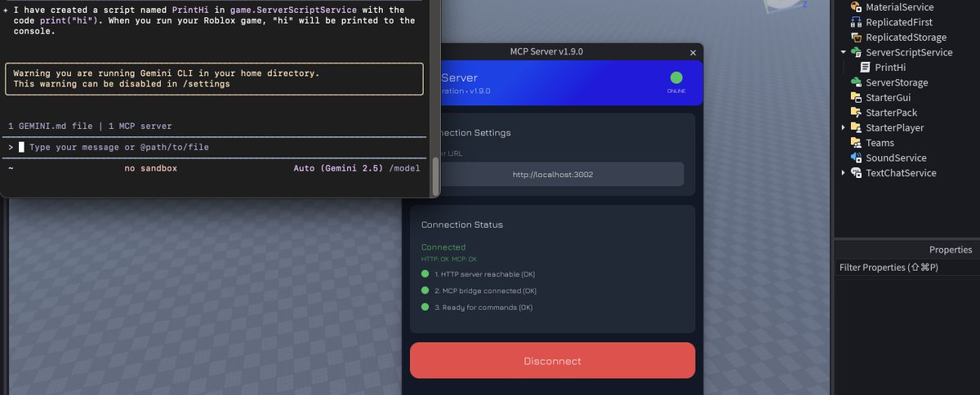Click the home directory warning box in terminal
The image size is (980, 395).
(214, 78)
